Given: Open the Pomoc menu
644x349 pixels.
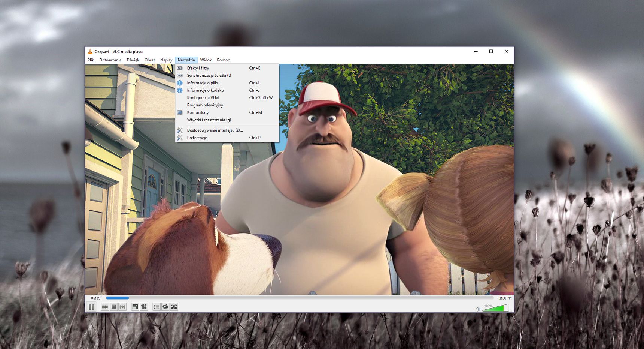Looking at the screenshot, I should pyautogui.click(x=223, y=60).
